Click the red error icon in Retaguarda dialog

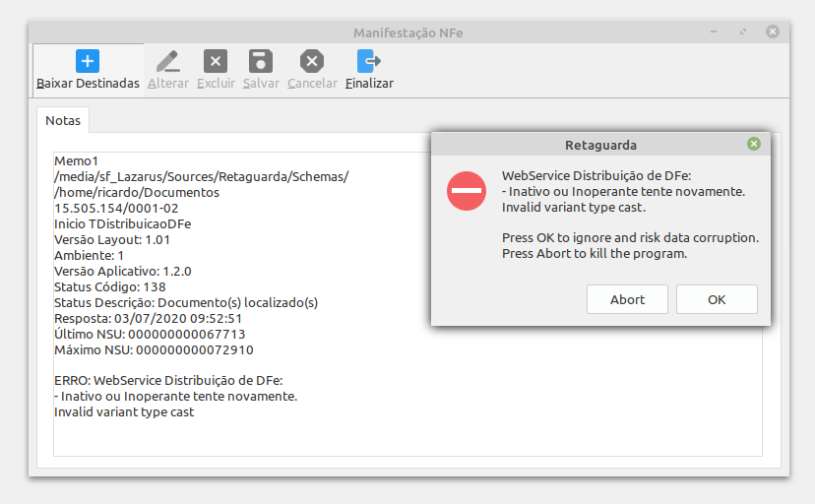(x=467, y=191)
